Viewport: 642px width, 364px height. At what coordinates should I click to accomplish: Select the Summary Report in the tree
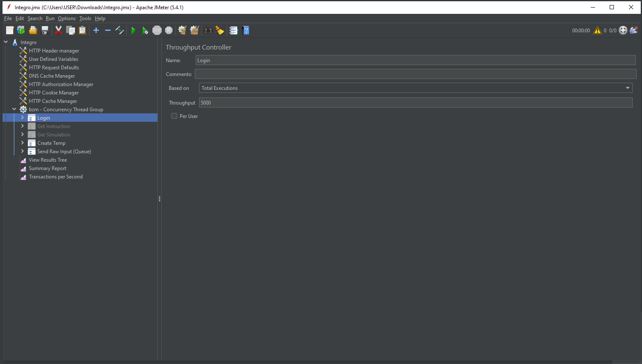point(47,168)
